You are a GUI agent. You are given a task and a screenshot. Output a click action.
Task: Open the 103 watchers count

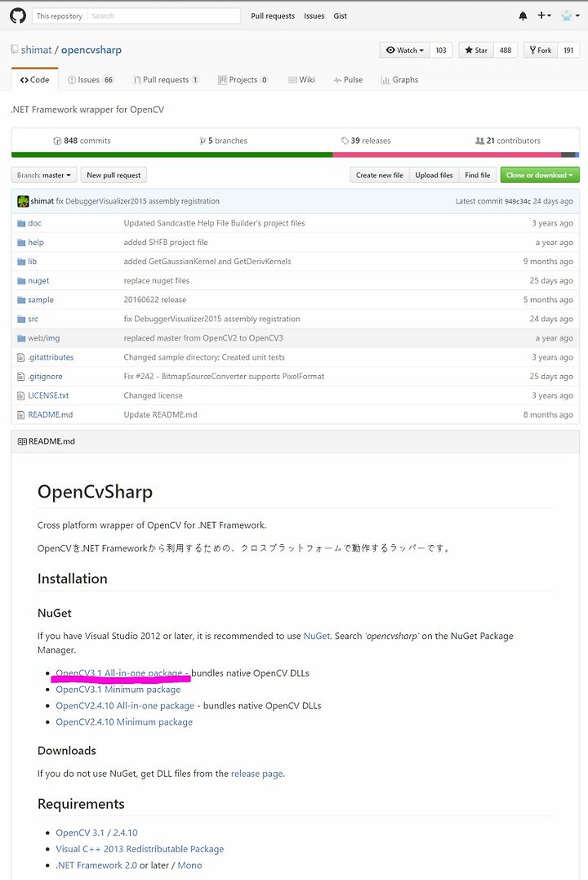coord(441,50)
